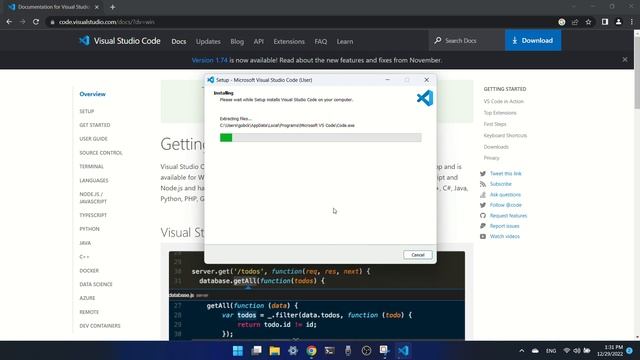Close the Documentation for Visual Studio tab
Screen dimensions: 640x360
coord(97,7)
